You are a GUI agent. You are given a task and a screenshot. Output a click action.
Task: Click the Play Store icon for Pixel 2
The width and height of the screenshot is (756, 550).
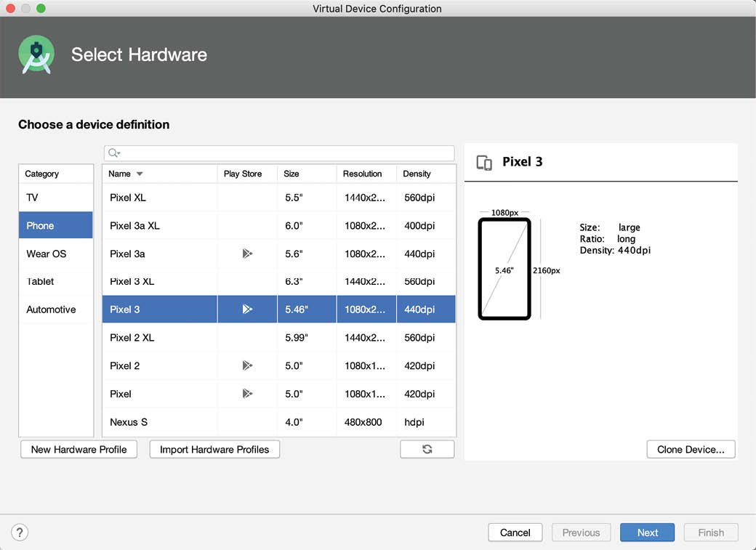point(247,365)
